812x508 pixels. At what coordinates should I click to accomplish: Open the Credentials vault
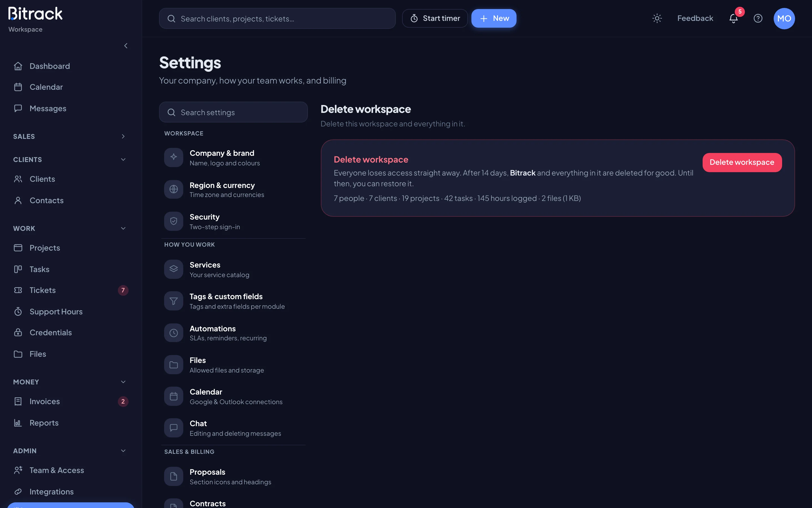(71, 333)
